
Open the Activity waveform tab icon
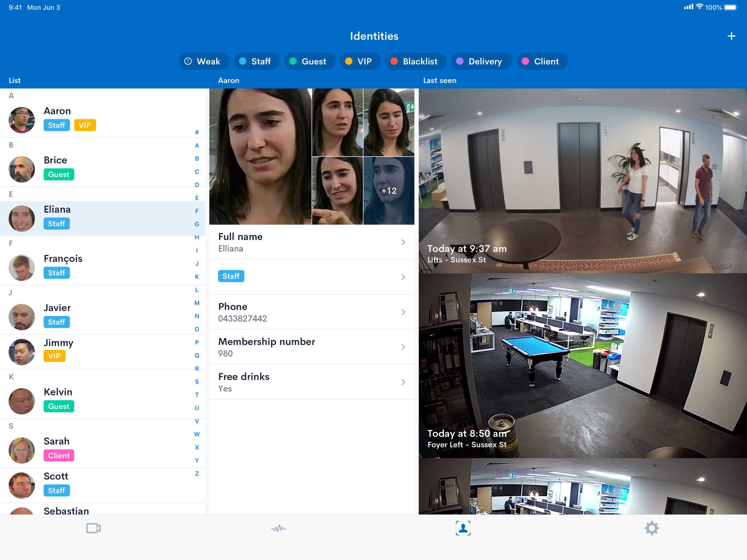[x=278, y=528]
